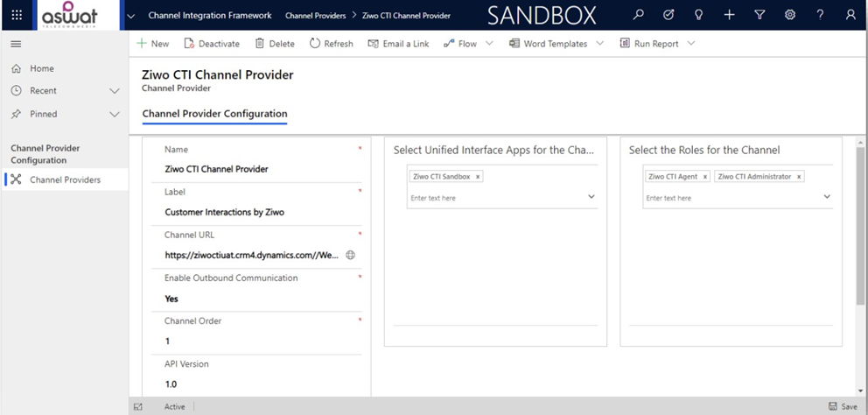Click Ziwo CTI Channel Provider breadcrumb
Image resolution: width=868 pixels, height=415 pixels.
tap(406, 16)
